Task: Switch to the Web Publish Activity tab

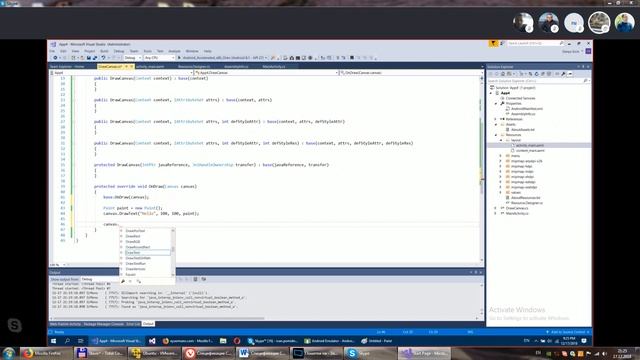Action: click(x=65, y=324)
